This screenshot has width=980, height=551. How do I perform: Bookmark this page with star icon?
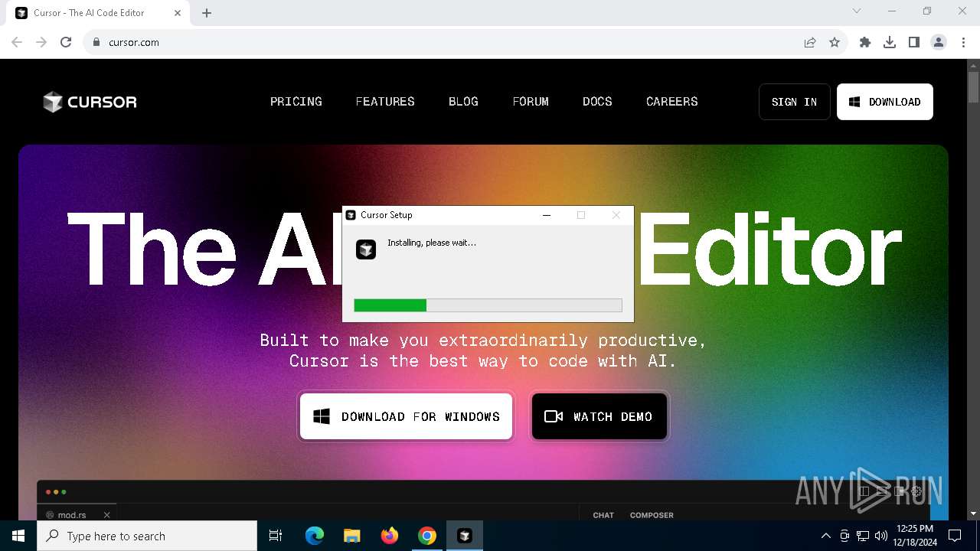[835, 42]
